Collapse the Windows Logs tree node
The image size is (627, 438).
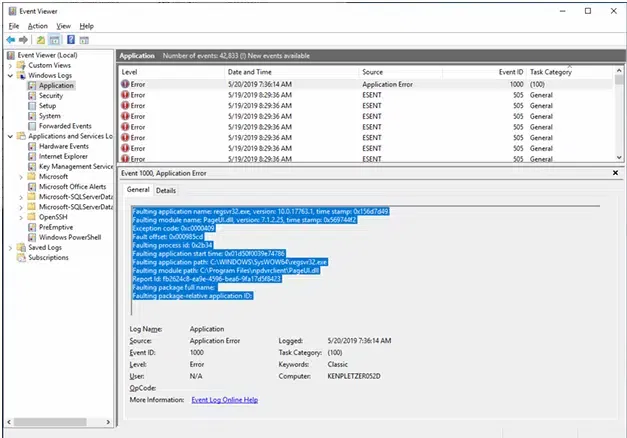tap(10, 75)
